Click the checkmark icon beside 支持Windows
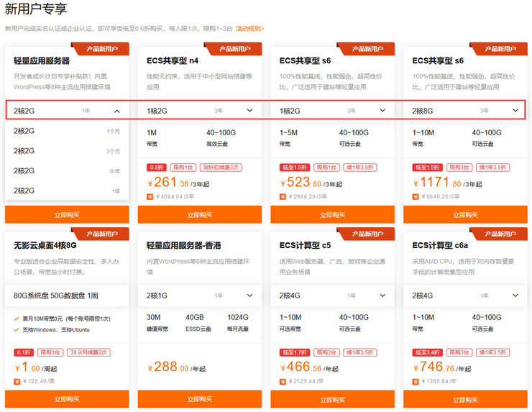This screenshot has width=532, height=412. click(x=17, y=329)
